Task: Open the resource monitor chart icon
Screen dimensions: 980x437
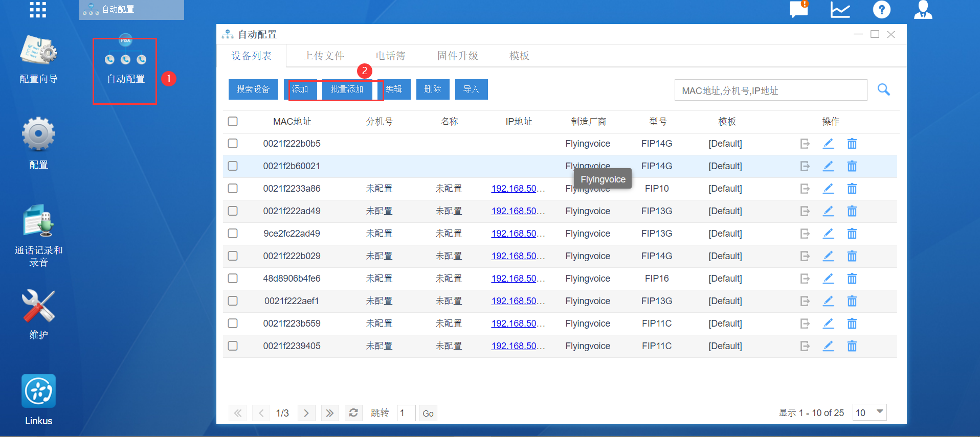Action: tap(840, 10)
